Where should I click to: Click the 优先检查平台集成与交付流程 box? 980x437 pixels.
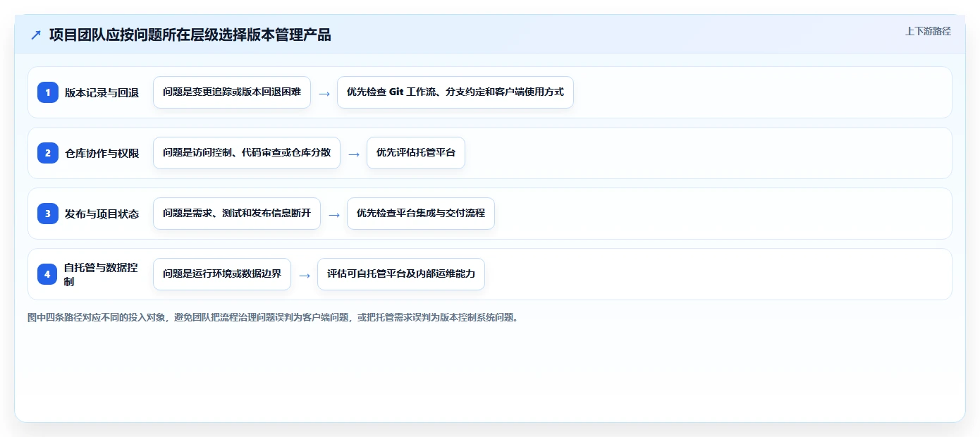click(421, 214)
